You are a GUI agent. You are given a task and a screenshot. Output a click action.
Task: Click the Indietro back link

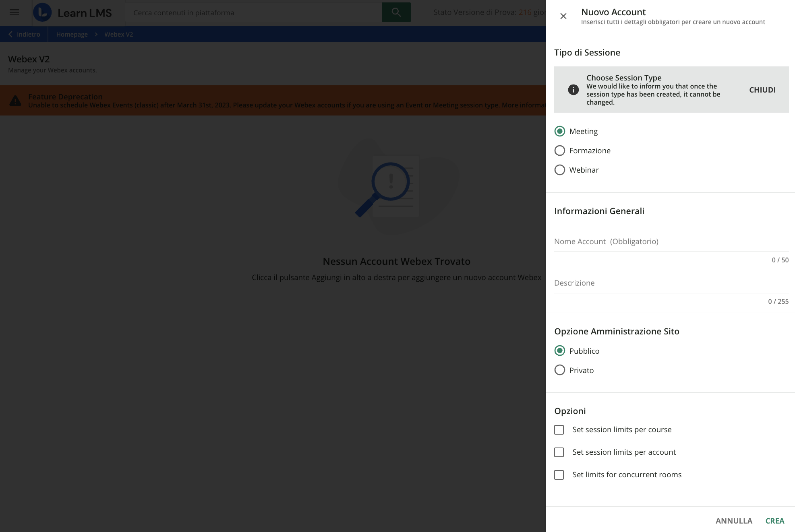[x=25, y=34]
